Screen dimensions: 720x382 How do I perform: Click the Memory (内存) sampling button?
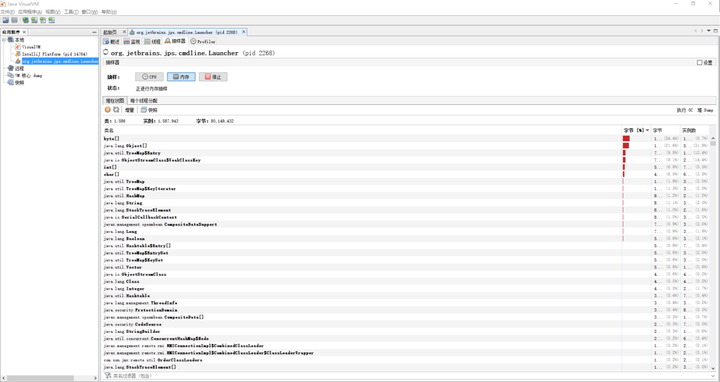[181, 77]
